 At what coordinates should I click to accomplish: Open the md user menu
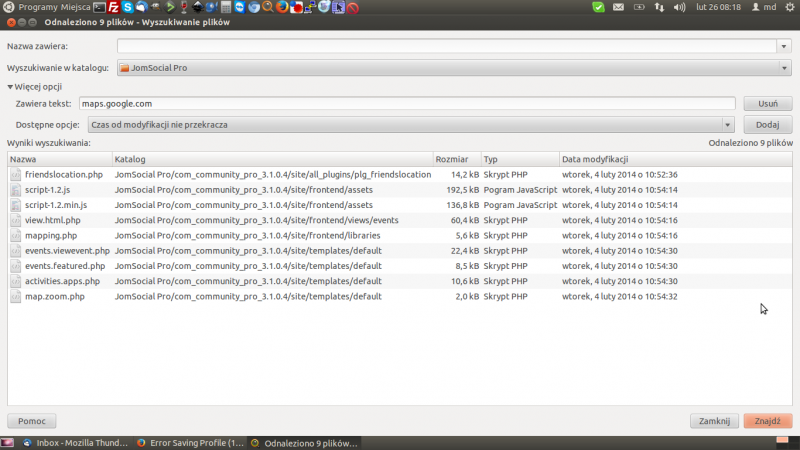764,7
